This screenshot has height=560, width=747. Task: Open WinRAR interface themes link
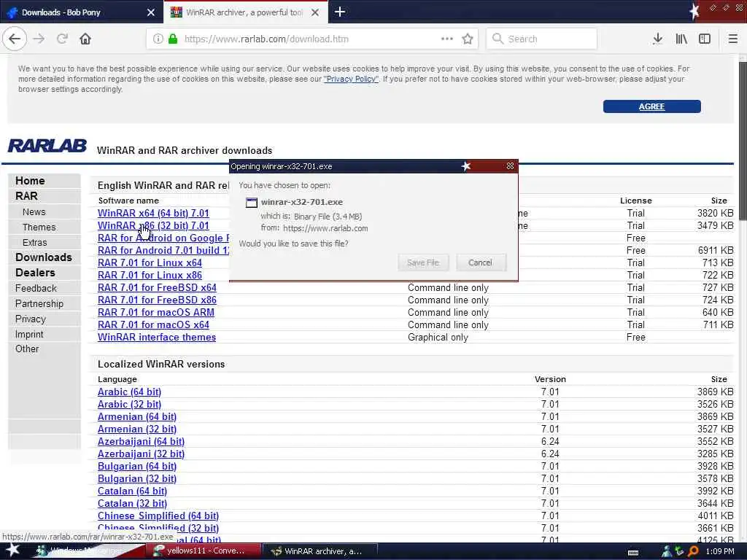point(157,337)
